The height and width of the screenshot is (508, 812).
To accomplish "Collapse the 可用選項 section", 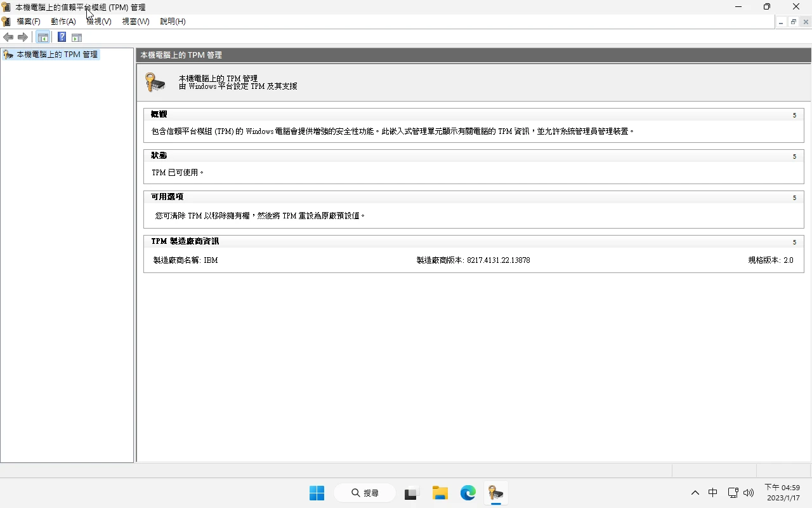I will [x=794, y=197].
